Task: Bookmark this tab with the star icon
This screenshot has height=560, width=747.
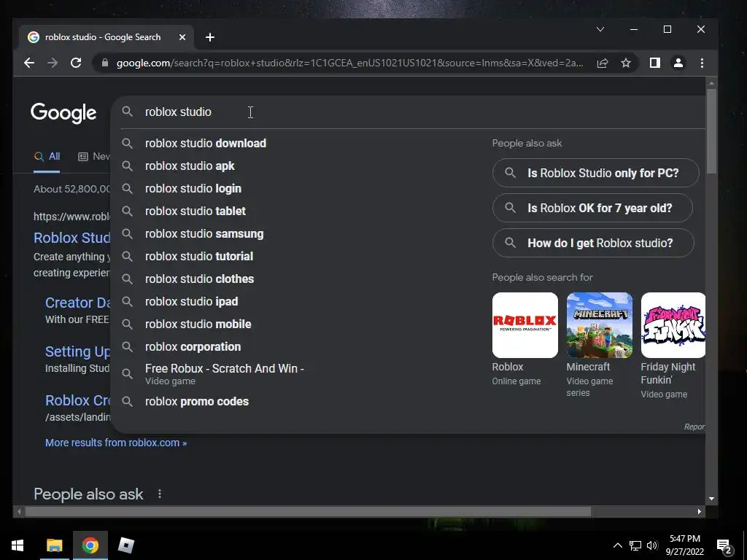Action: coord(626,63)
